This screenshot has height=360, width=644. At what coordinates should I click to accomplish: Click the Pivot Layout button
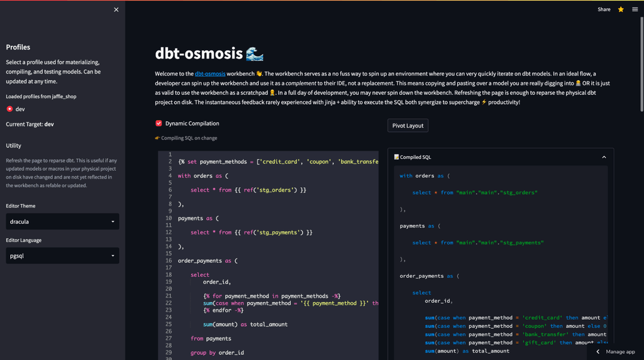tap(408, 126)
